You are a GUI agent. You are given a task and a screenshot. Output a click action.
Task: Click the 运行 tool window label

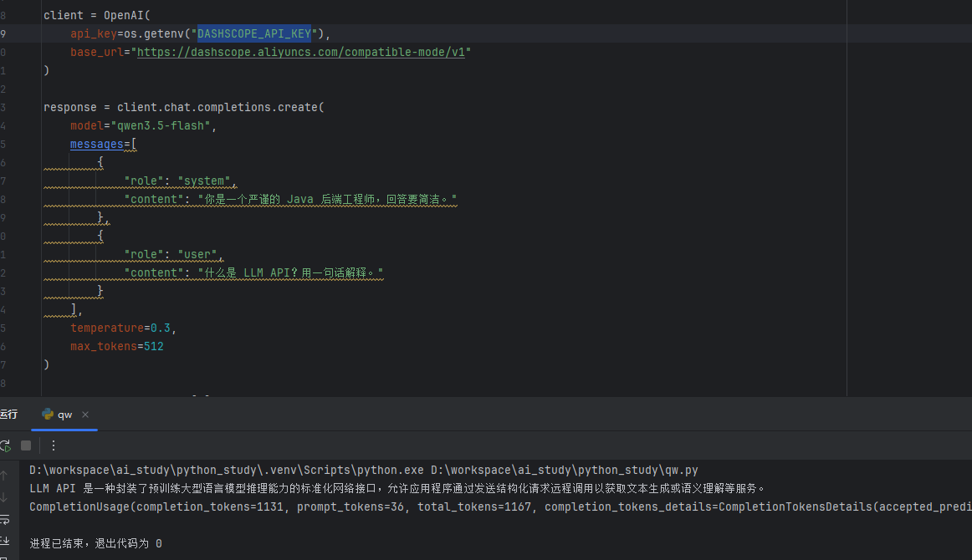click(8, 415)
